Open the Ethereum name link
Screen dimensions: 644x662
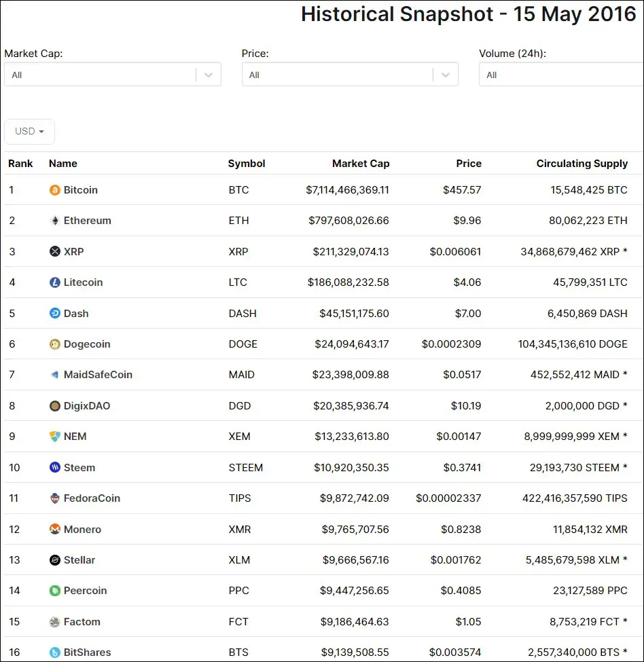tap(88, 221)
